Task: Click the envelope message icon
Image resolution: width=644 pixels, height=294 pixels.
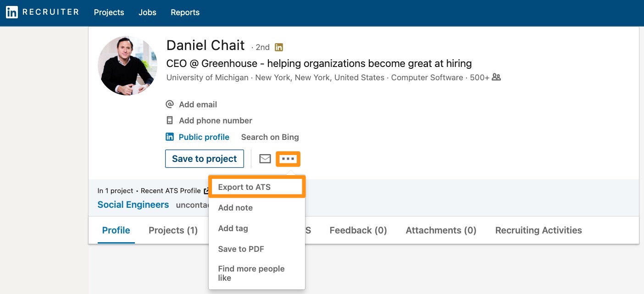Action: click(265, 159)
